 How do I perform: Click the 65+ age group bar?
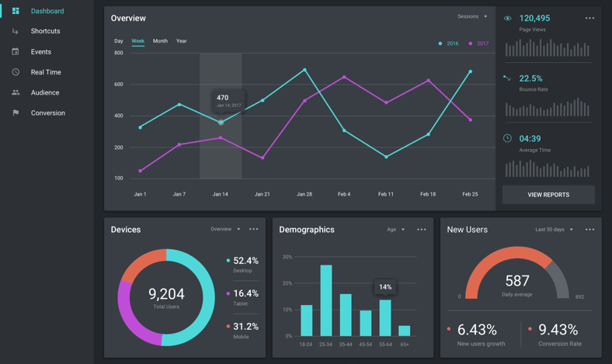coord(405,331)
